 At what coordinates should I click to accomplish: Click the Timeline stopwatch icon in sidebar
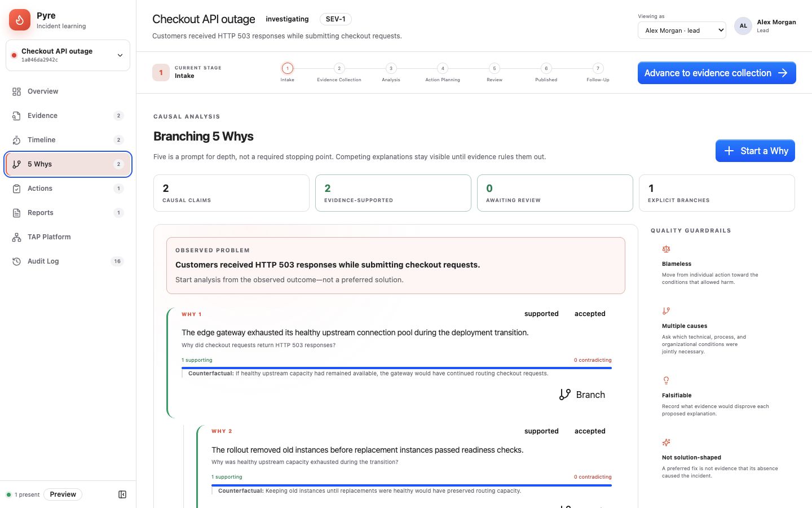16,140
